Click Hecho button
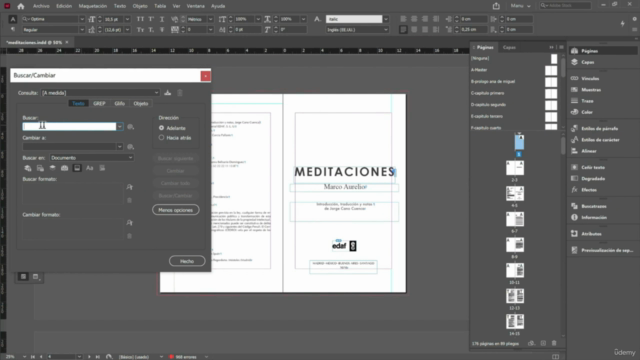640x360 pixels. pyautogui.click(x=187, y=261)
